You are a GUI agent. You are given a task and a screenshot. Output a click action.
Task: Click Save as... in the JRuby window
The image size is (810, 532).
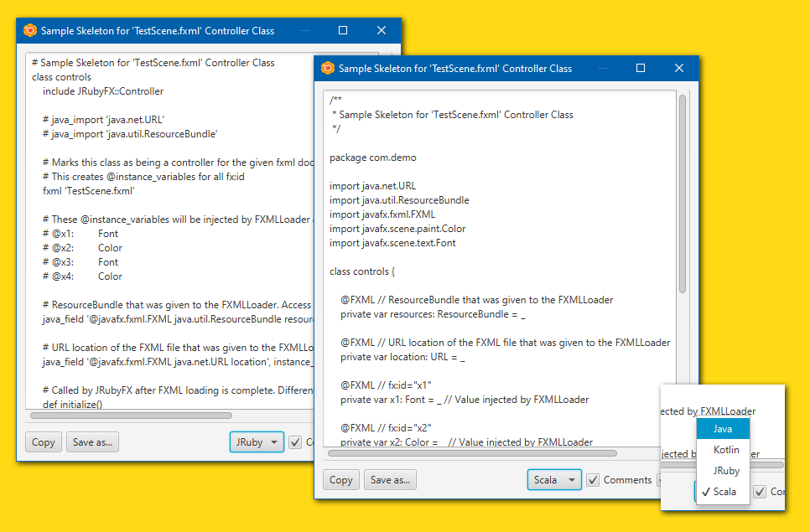coord(92,442)
